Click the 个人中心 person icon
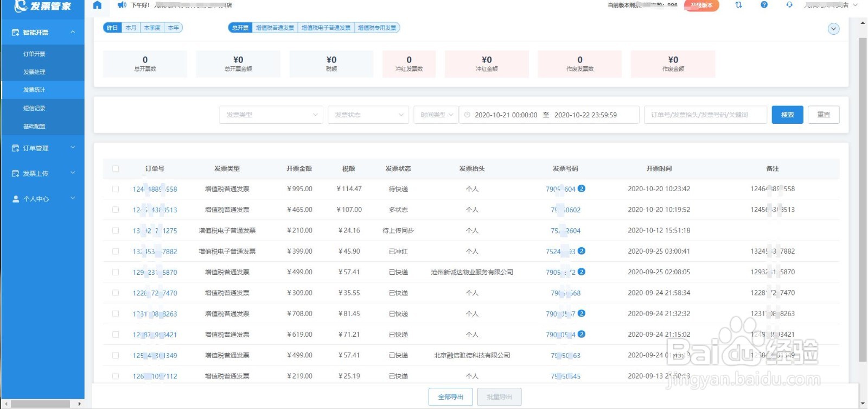The height and width of the screenshot is (409, 868). (x=15, y=199)
